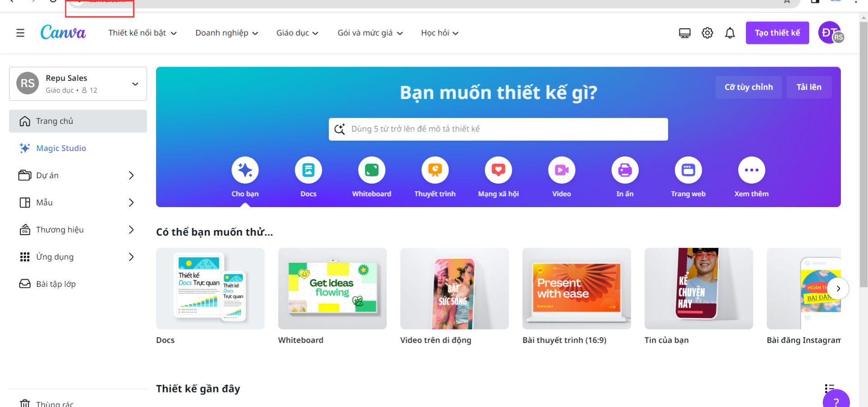Click the Mạng xã hội icon
Viewport: 868px width, 407px height.
pos(498,170)
